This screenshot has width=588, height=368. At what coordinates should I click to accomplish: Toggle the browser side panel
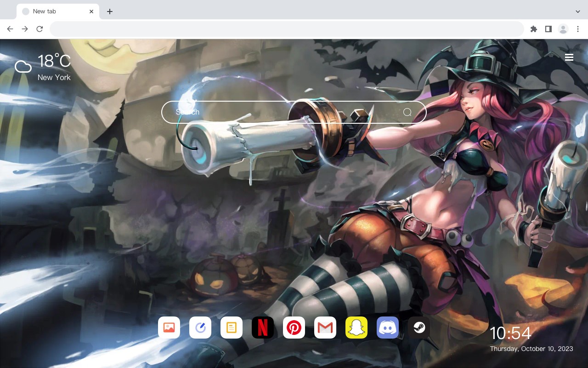(548, 29)
